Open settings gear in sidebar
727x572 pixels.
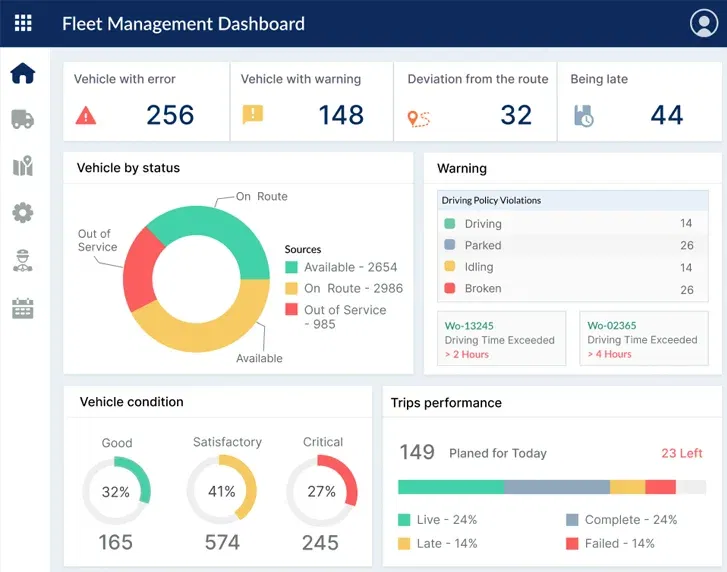22,212
